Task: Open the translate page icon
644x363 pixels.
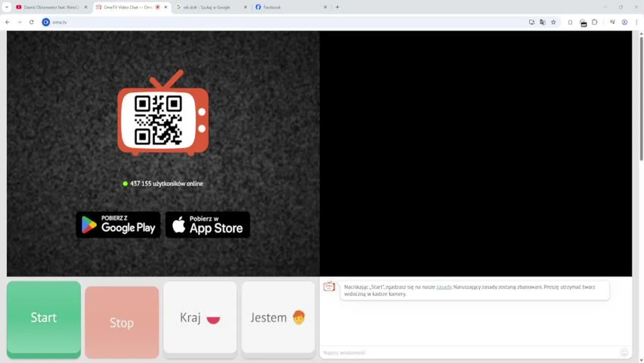Action: point(542,22)
